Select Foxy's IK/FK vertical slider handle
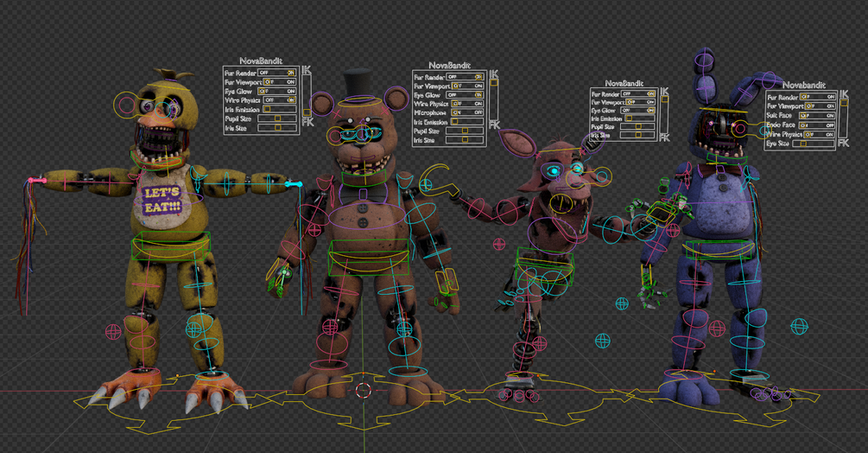The height and width of the screenshot is (453, 868). click(x=664, y=99)
